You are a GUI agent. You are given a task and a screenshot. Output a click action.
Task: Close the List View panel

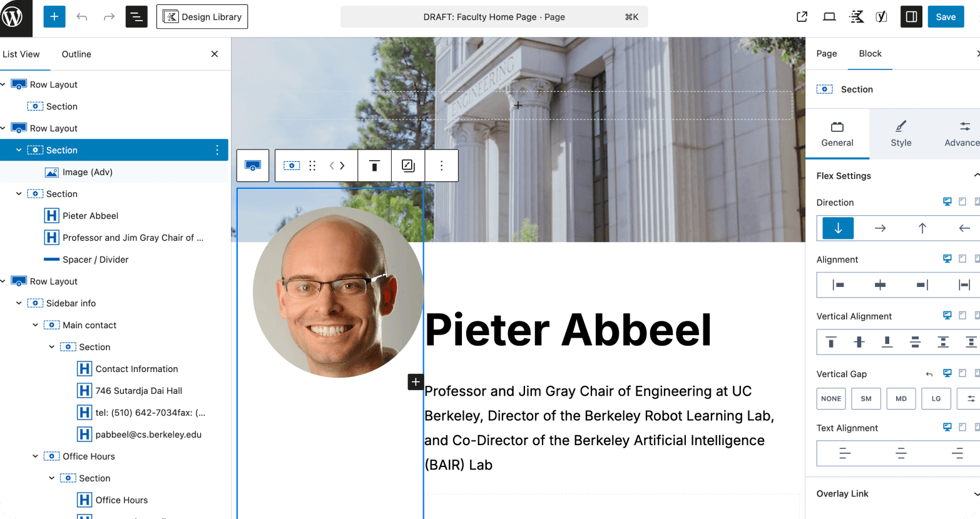pyautogui.click(x=215, y=54)
